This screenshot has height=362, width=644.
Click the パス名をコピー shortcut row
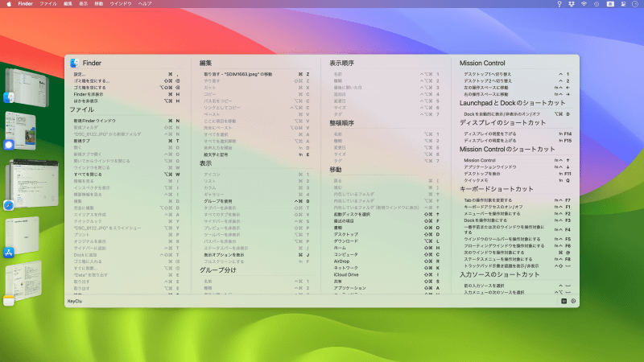[257, 101]
